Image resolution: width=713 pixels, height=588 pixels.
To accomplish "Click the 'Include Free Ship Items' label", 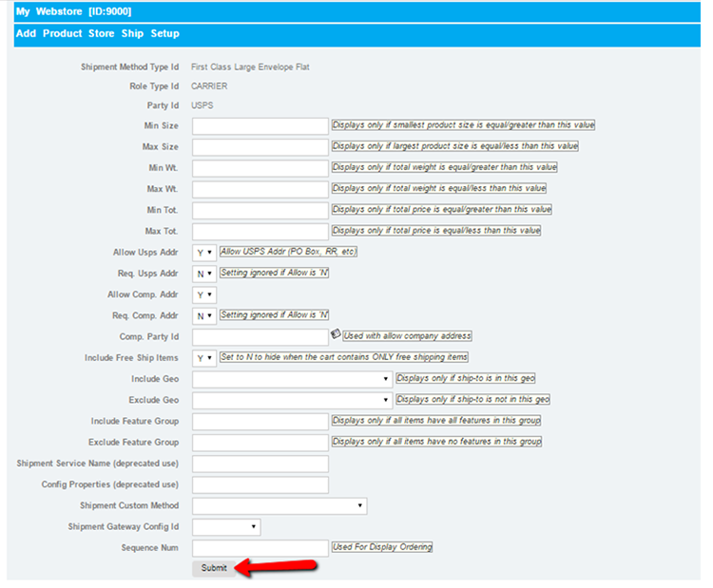I will pos(131,358).
